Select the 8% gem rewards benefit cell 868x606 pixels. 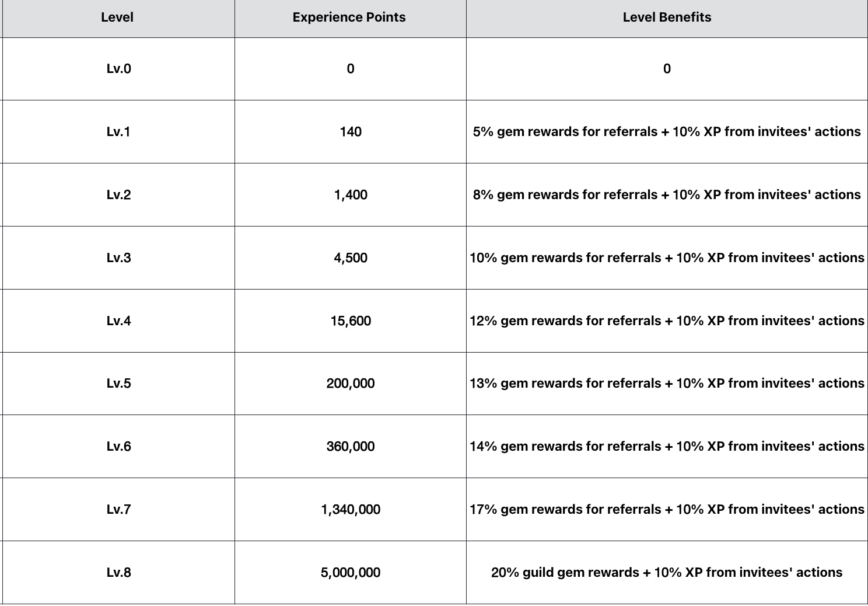pyautogui.click(x=667, y=195)
